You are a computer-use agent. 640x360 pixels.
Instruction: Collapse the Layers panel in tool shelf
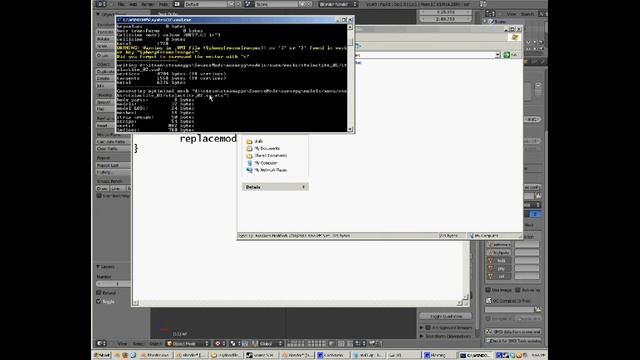coord(98,267)
